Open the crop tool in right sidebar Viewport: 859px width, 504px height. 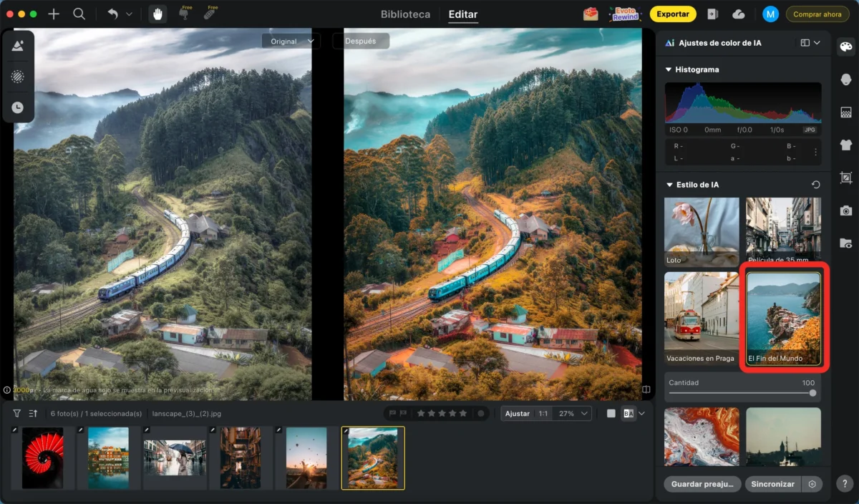pos(846,178)
